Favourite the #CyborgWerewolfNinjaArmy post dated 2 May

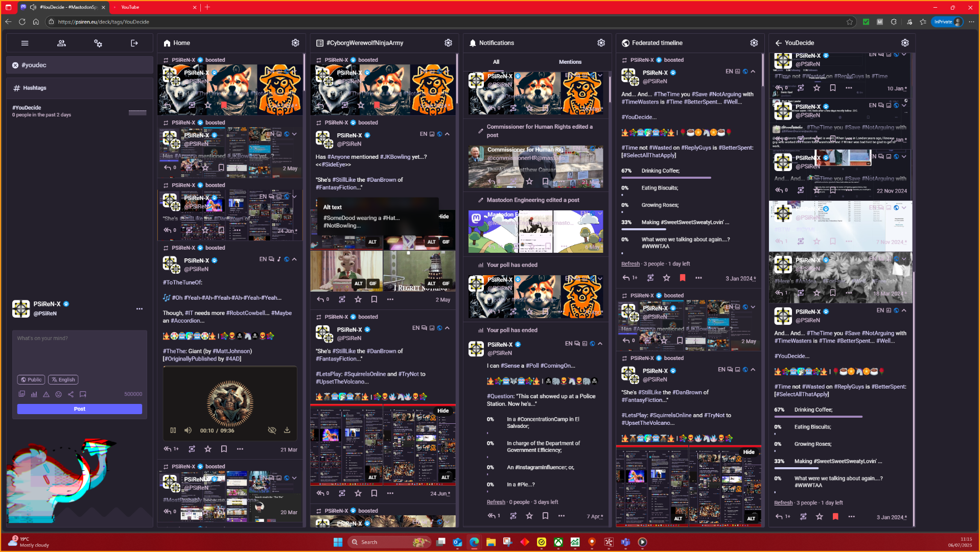[x=358, y=300]
